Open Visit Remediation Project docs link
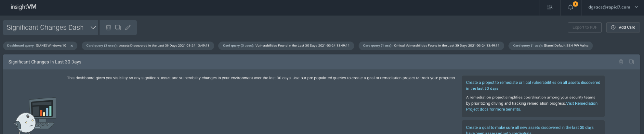 (x=582, y=103)
